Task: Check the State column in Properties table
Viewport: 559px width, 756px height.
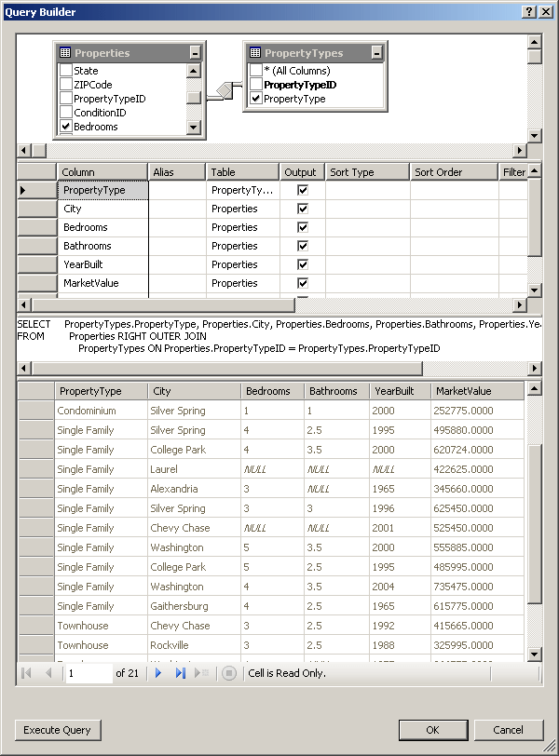Action: (x=66, y=71)
